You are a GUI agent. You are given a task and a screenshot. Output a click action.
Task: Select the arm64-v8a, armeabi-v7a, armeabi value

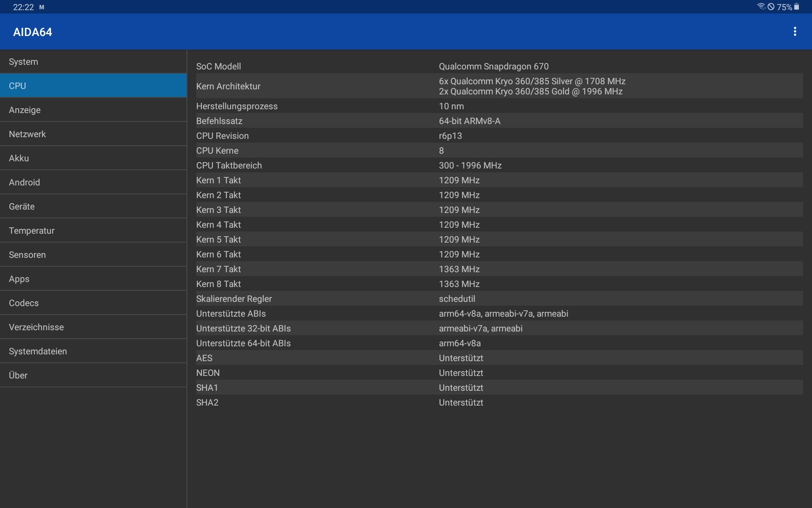click(x=504, y=314)
